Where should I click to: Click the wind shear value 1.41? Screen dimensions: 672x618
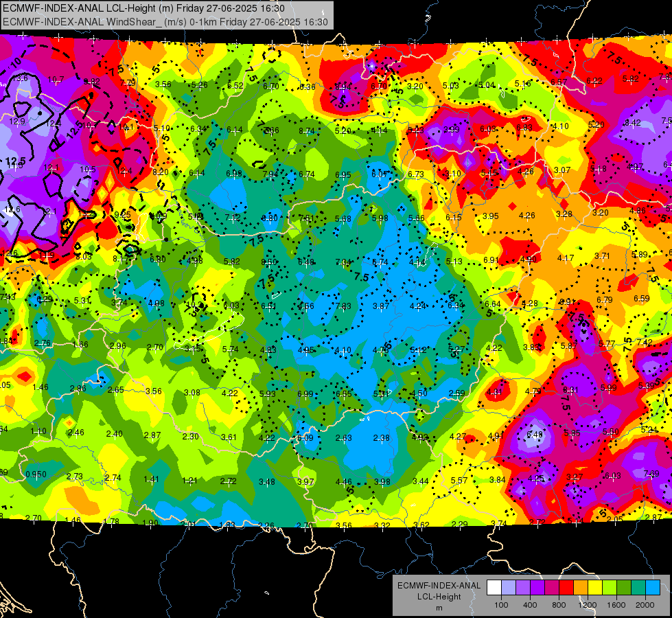[151, 479]
